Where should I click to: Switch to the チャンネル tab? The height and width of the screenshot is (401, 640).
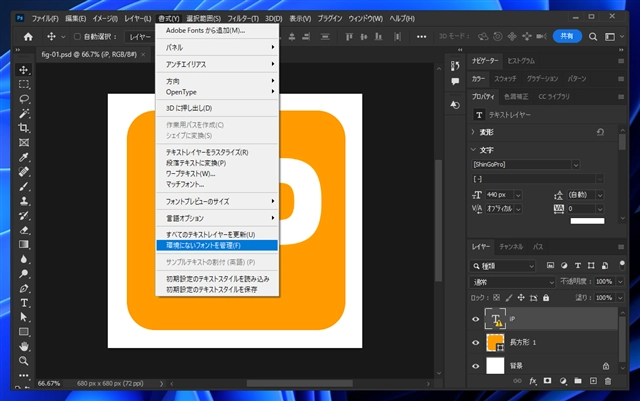(510, 246)
